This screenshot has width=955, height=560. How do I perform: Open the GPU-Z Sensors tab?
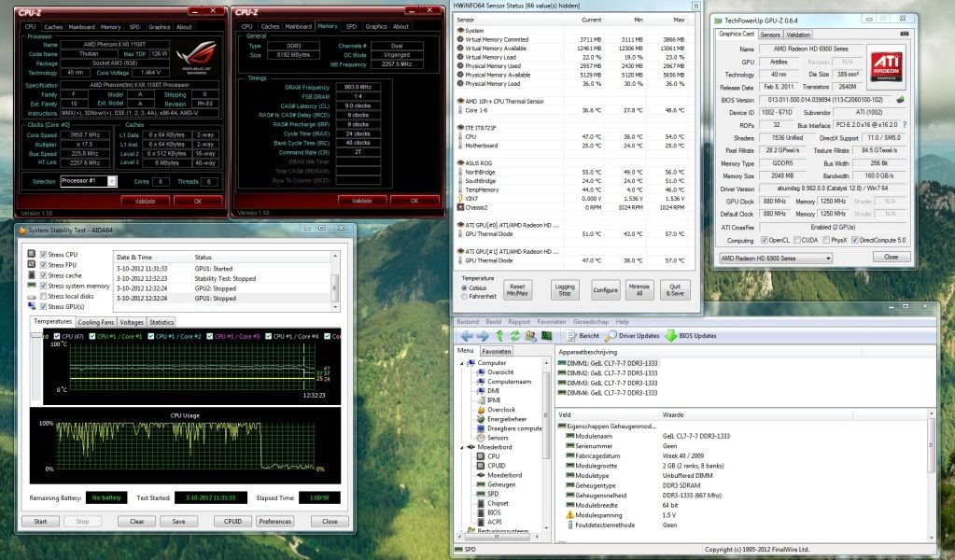770,35
